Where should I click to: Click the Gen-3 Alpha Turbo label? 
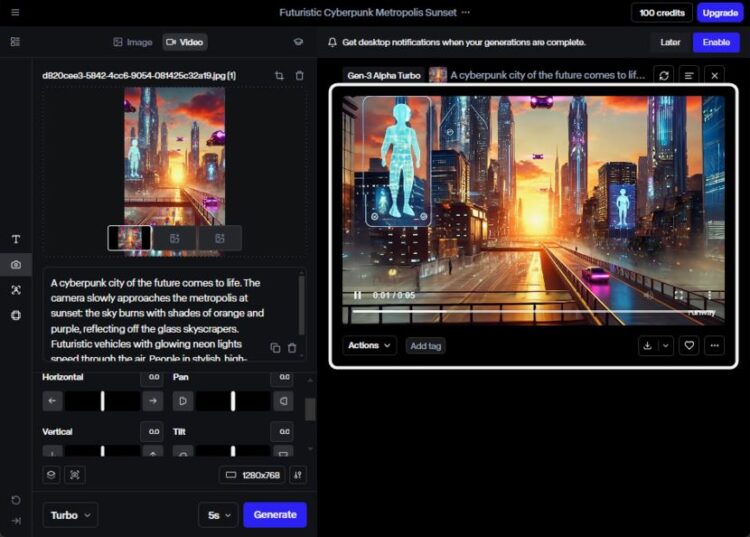(x=384, y=76)
